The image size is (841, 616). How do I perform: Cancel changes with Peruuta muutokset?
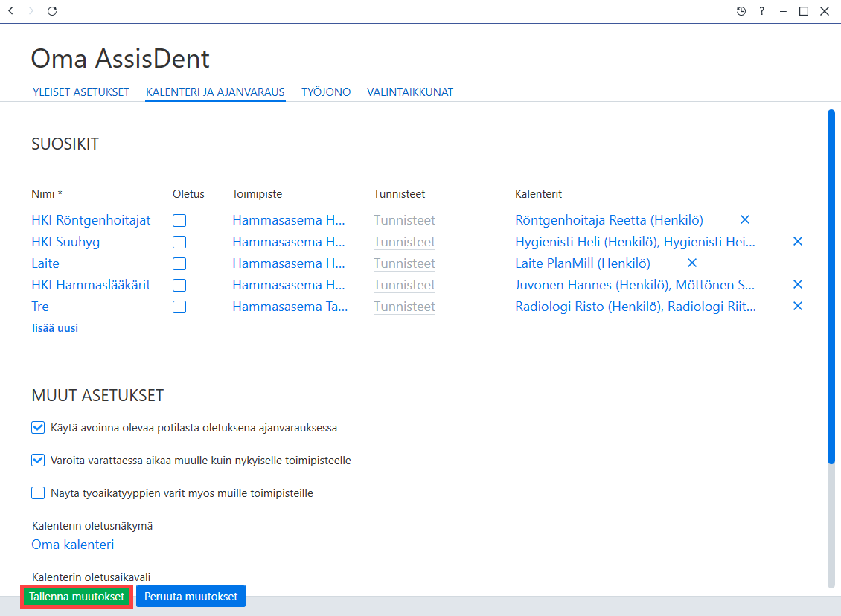[x=191, y=596]
